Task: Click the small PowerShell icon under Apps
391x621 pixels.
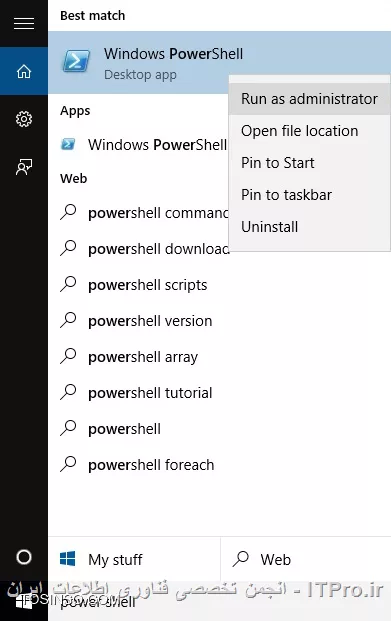Action: 68,144
